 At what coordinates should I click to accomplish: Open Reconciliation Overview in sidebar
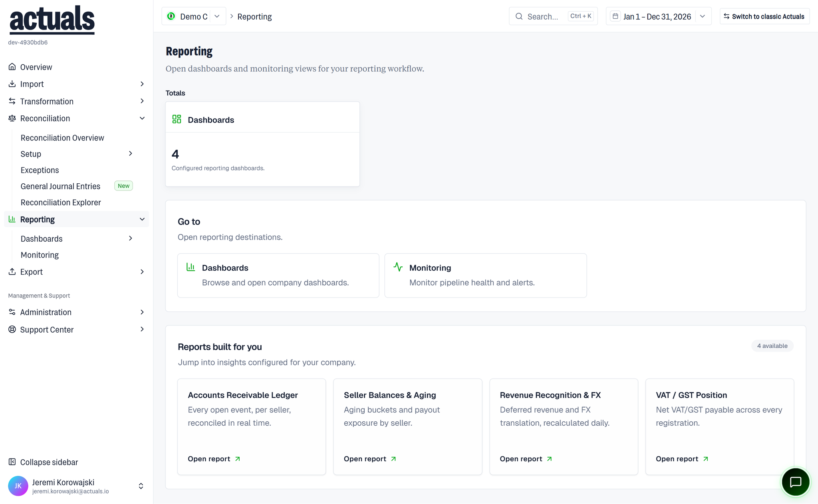click(x=62, y=138)
